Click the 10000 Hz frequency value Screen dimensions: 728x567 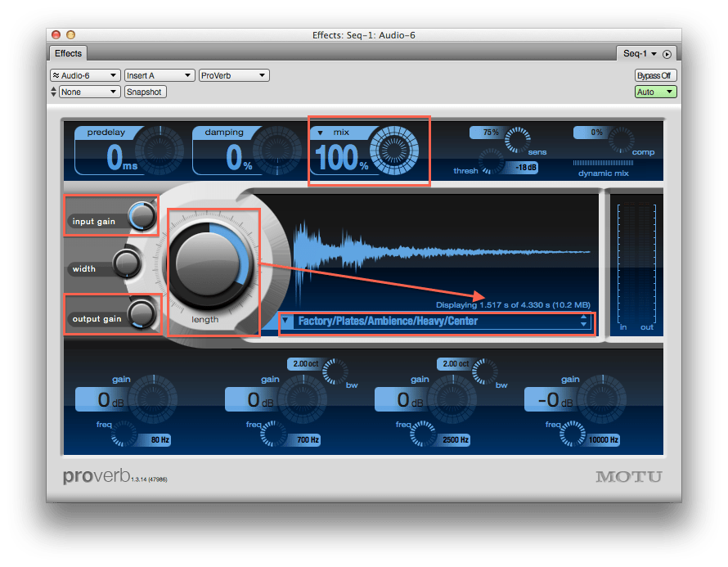point(603,439)
